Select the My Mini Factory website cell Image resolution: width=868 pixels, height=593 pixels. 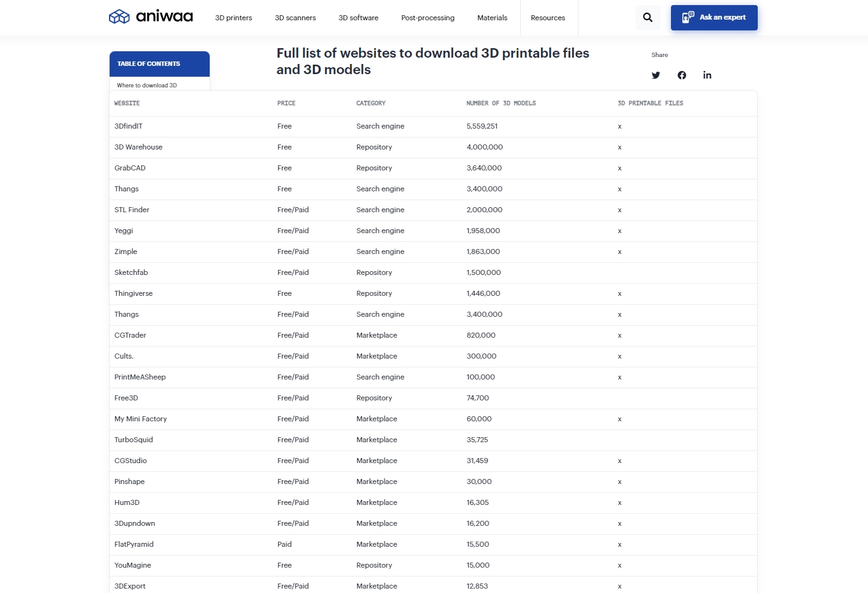pyautogui.click(x=141, y=419)
